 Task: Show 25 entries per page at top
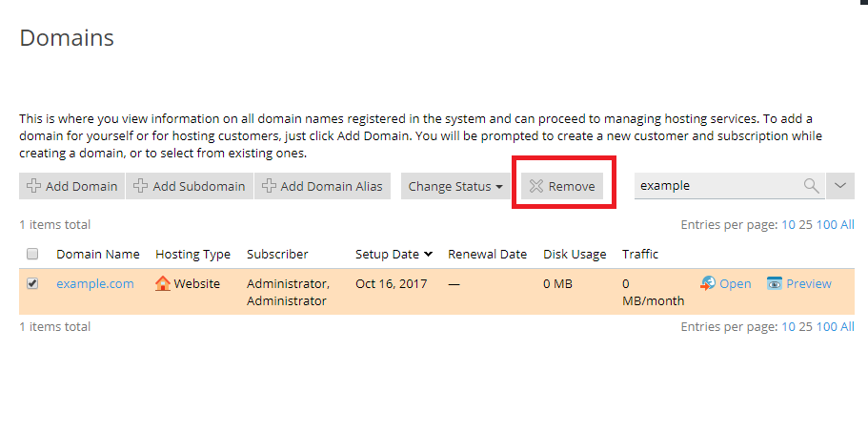tap(805, 225)
